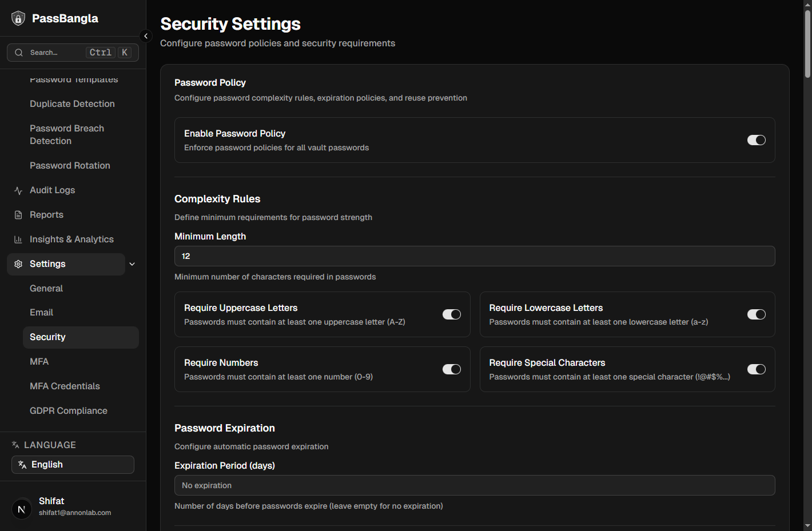This screenshot has width=812, height=531.
Task: Collapse the Settings submenu chevron
Action: [x=132, y=263]
